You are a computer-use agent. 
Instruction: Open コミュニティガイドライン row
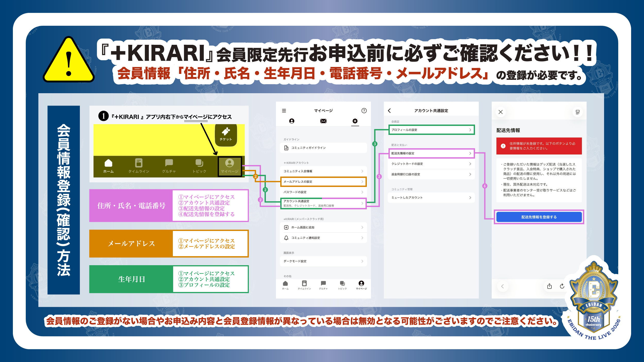tap(323, 148)
